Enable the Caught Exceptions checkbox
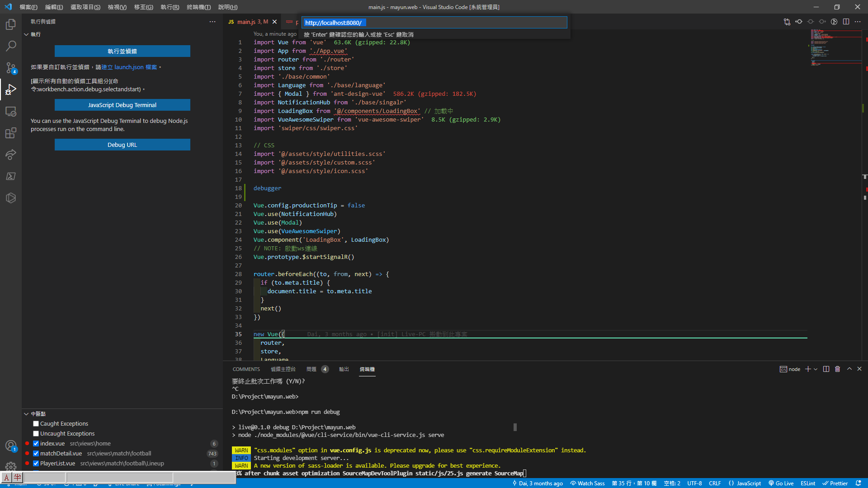868x488 pixels. pyautogui.click(x=36, y=423)
